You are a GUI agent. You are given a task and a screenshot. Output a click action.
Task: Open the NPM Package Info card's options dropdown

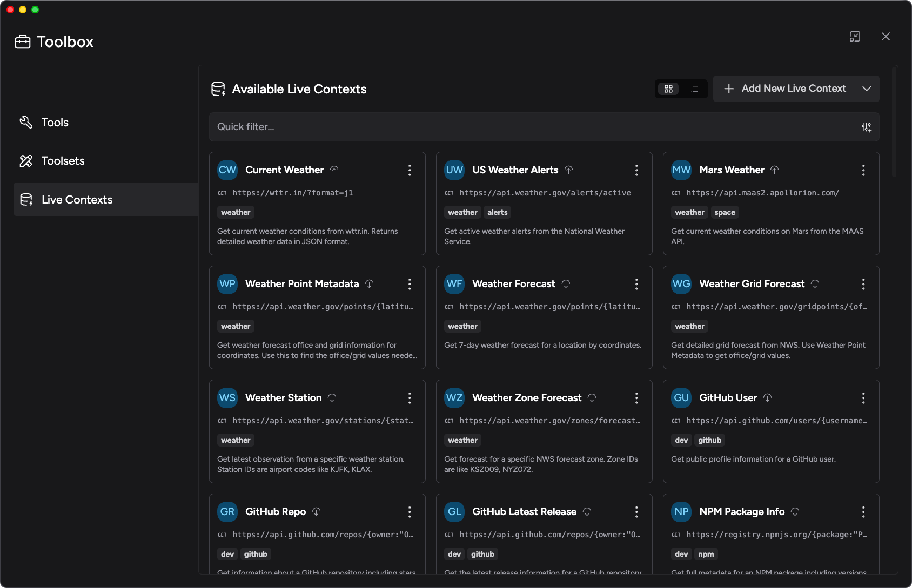pyautogui.click(x=863, y=512)
